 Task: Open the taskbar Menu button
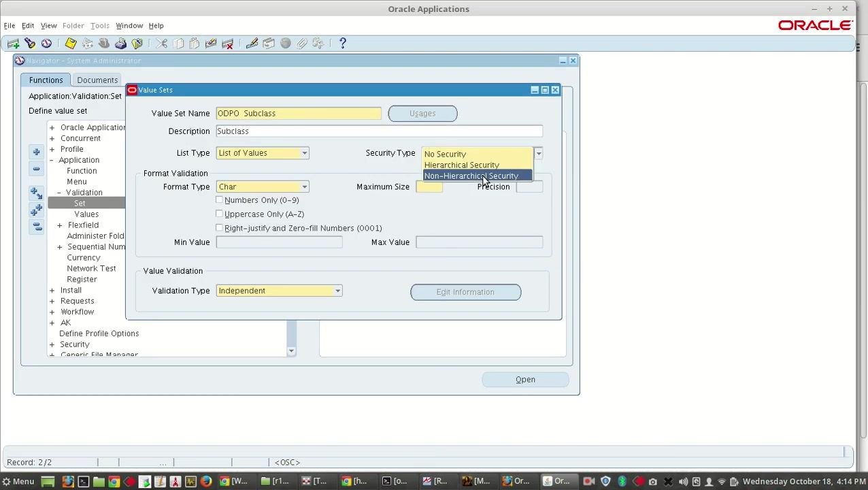coord(18,481)
